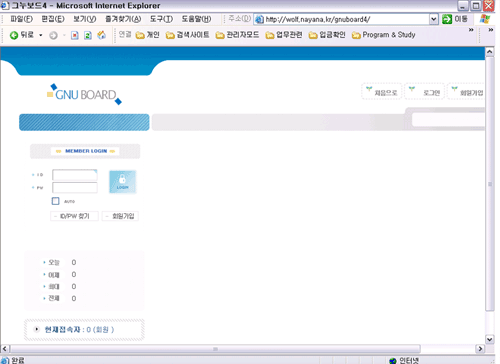
Task: Expand the address bar URL dropdown
Action: pos(433,19)
